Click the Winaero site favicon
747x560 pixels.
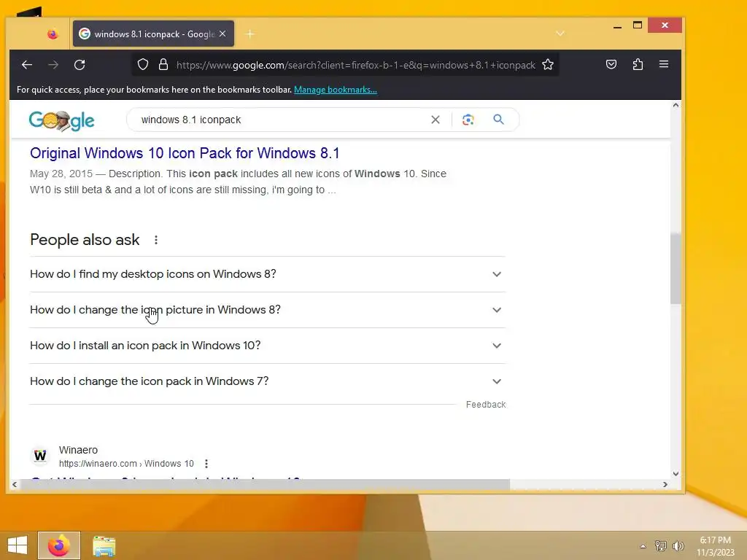click(x=41, y=456)
